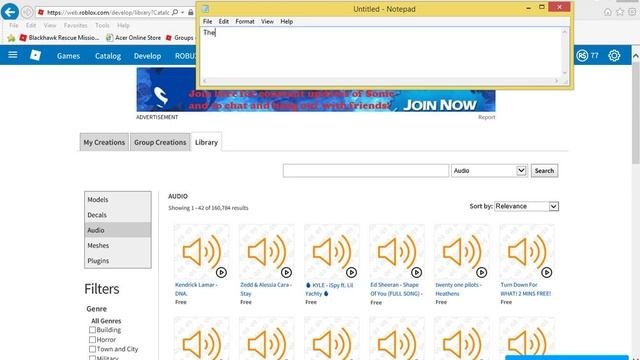The image size is (640, 360).
Task: Check the Horror genre checkbox
Action: (x=92, y=340)
